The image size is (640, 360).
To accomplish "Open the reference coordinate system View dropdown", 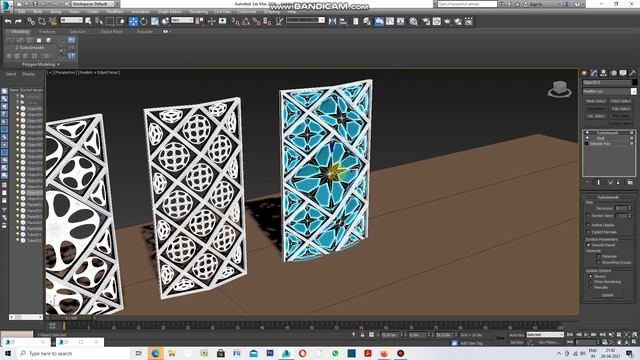I will click(x=182, y=20).
